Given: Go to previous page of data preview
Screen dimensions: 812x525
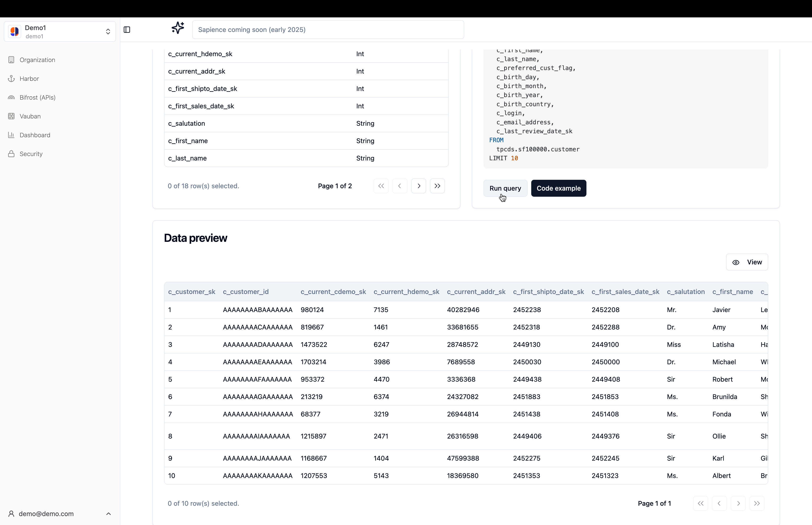Looking at the screenshot, I should pyautogui.click(x=719, y=503).
